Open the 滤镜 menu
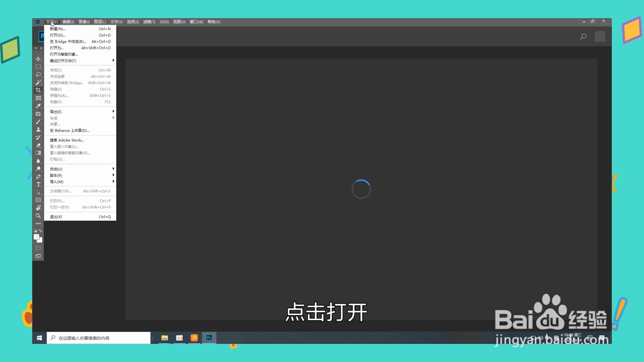Image resolution: width=644 pixels, height=362 pixels. 149,22
